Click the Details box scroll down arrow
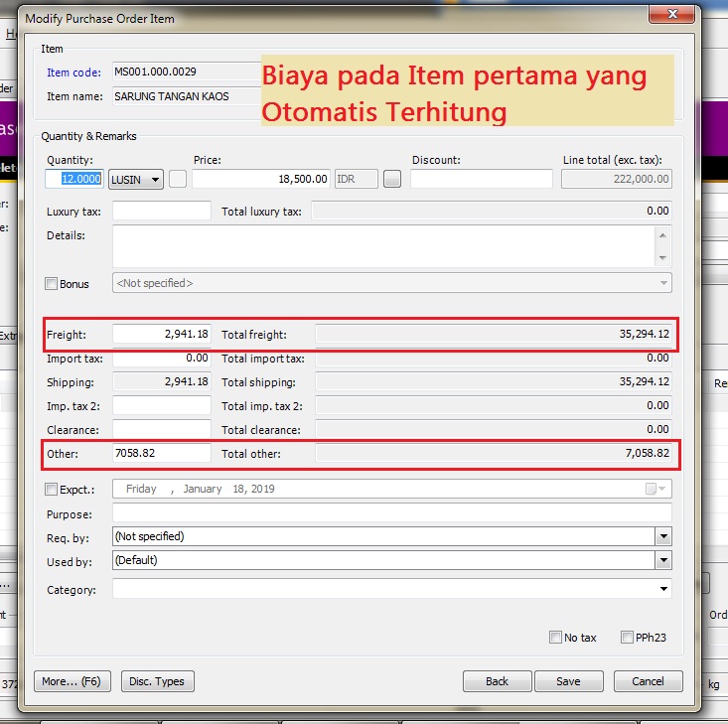Viewport: 728px width, 724px height. [x=663, y=258]
